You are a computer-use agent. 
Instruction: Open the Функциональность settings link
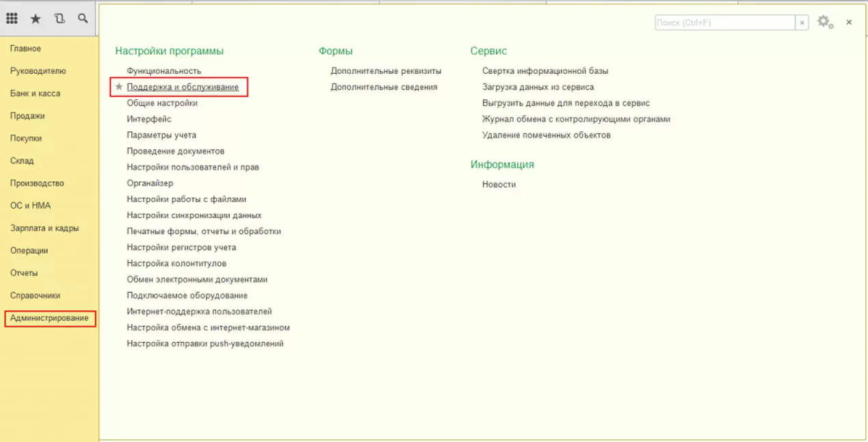coord(164,71)
